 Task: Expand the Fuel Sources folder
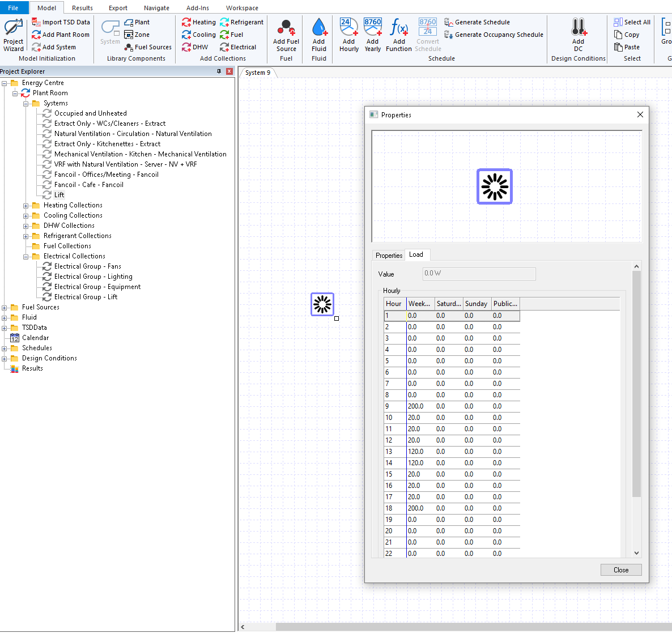pyautogui.click(x=5, y=308)
